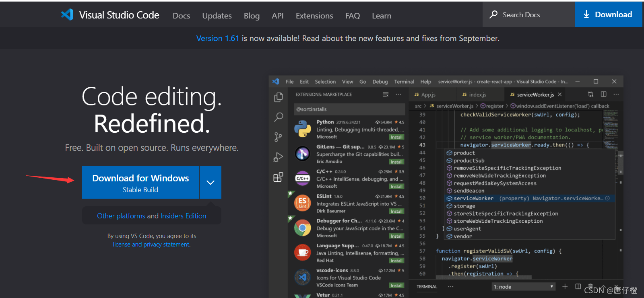This screenshot has height=298, width=644.
Task: Open the Other platforms link
Action: pyautogui.click(x=121, y=216)
